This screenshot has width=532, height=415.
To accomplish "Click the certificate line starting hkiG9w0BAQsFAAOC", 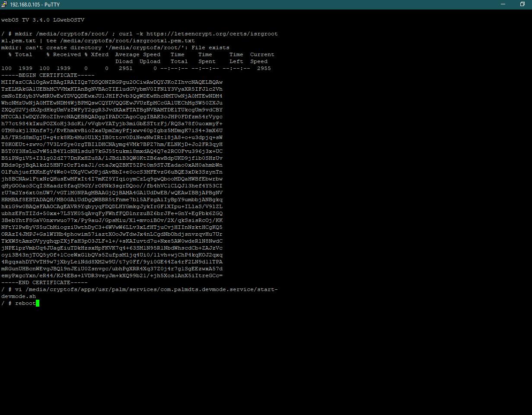I will tap(112, 206).
